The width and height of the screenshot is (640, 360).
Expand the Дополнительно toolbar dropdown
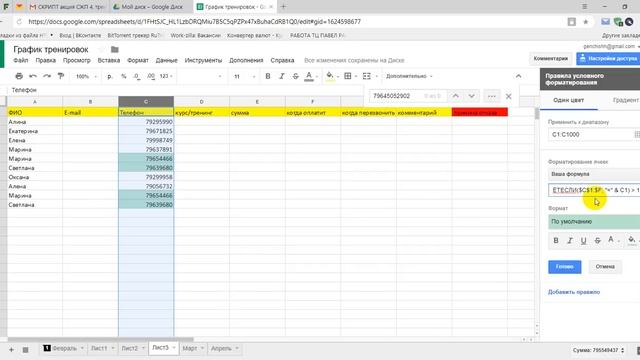(x=409, y=76)
